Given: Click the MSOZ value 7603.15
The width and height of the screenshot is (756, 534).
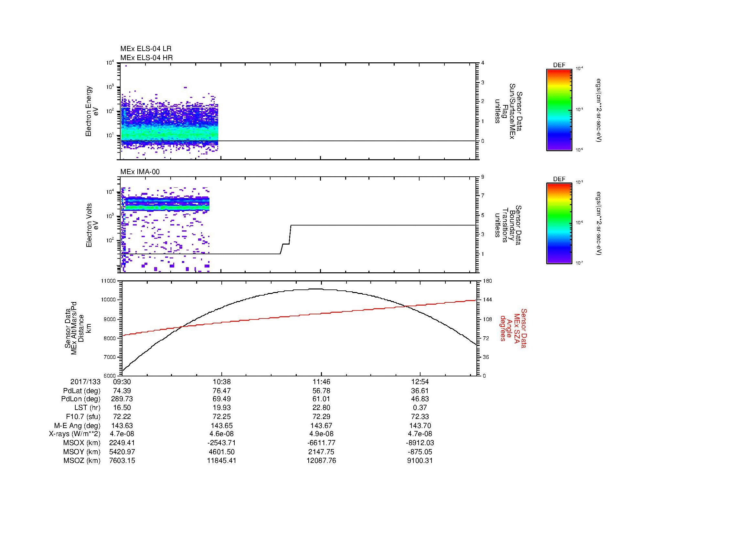Looking at the screenshot, I should click(122, 461).
